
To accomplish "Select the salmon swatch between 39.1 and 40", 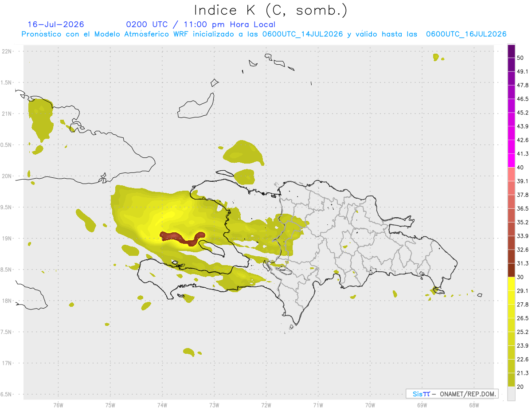I will 511,174.
